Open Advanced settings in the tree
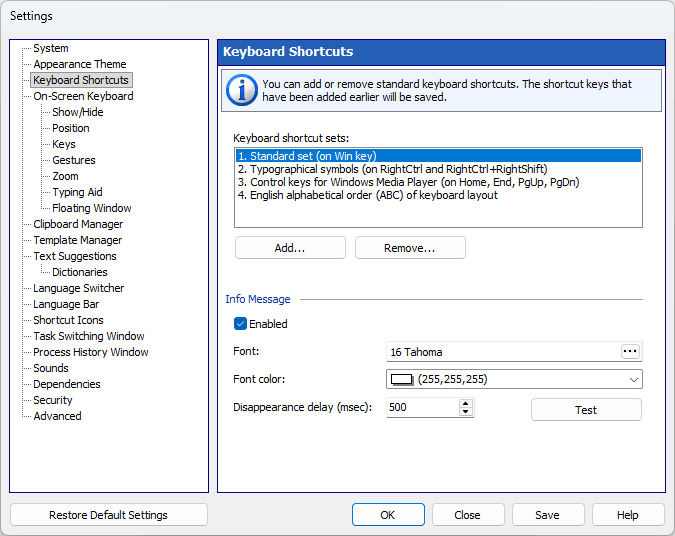675x536 pixels. [x=58, y=416]
